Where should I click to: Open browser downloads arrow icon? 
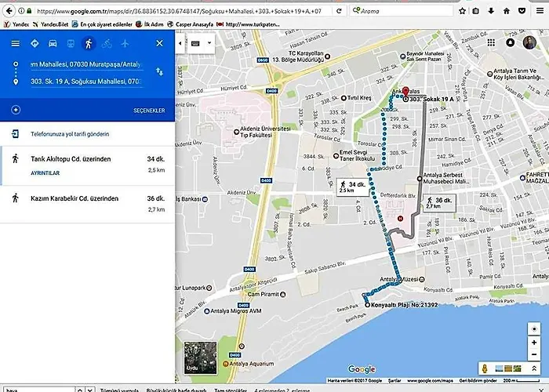pyautogui.click(x=491, y=11)
